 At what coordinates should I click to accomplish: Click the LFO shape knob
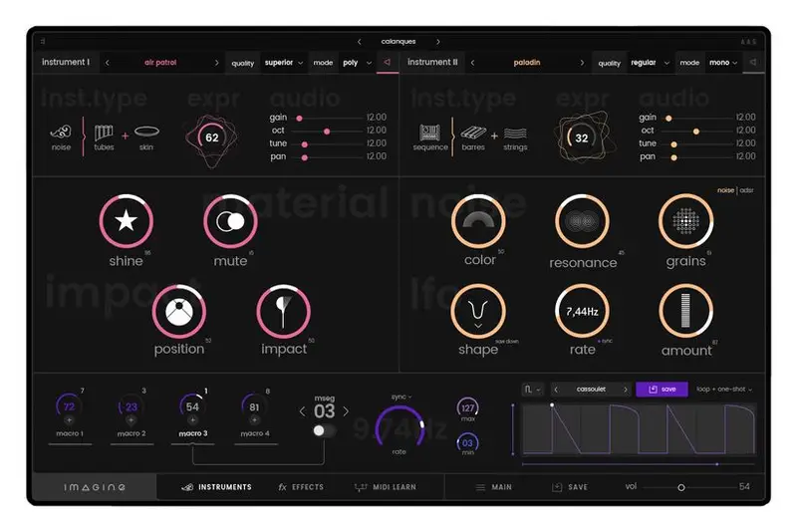[478, 311]
